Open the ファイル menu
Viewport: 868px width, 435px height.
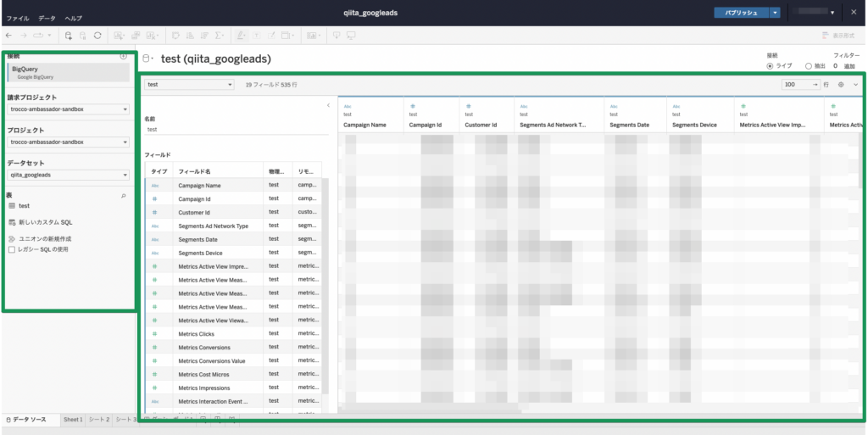[x=17, y=18]
